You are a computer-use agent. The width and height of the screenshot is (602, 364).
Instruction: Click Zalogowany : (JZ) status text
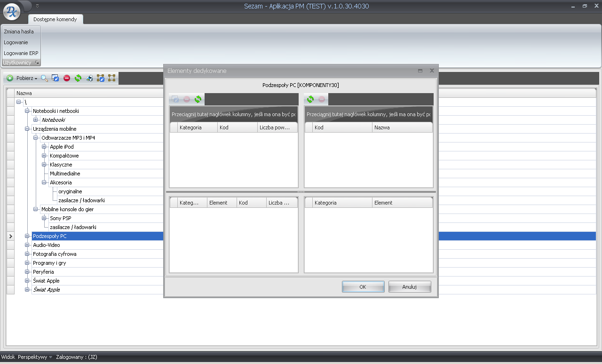tap(77, 357)
